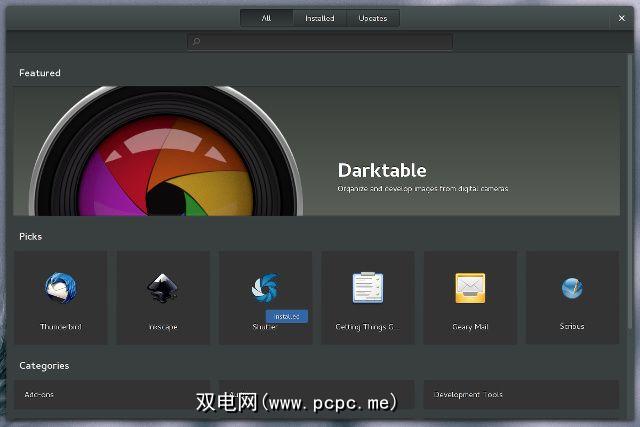Open the Getting Things GNOME clipboard icon
The width and height of the screenshot is (640, 427).
coord(368,288)
